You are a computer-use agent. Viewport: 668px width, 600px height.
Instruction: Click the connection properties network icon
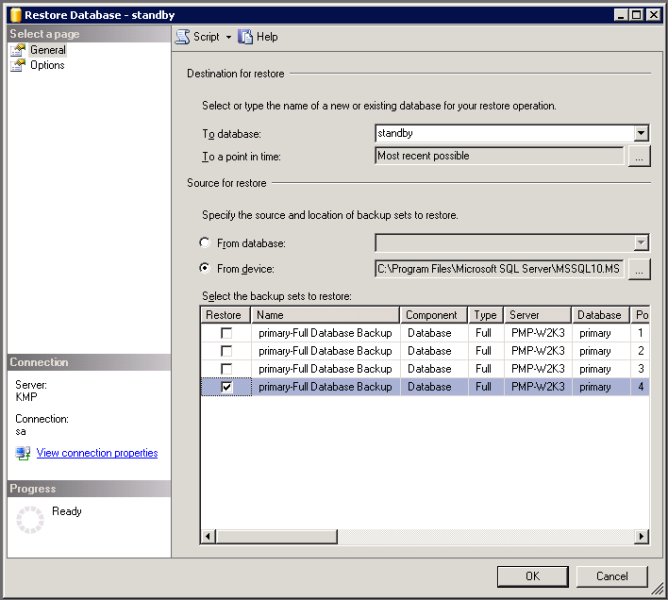tap(23, 453)
